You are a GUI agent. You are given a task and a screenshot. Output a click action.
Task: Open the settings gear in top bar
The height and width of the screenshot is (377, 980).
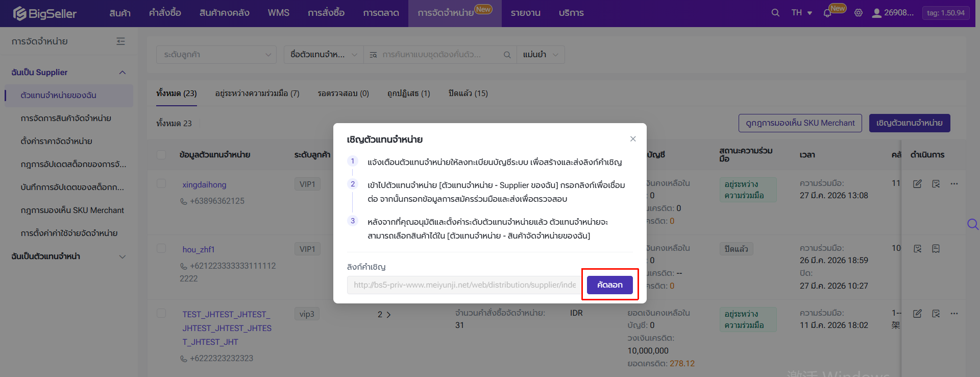pos(859,13)
